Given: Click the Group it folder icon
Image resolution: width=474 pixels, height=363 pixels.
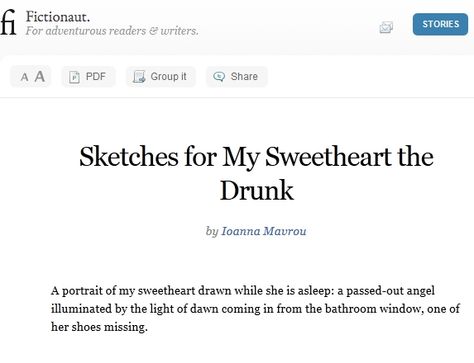Looking at the screenshot, I should click(139, 77).
